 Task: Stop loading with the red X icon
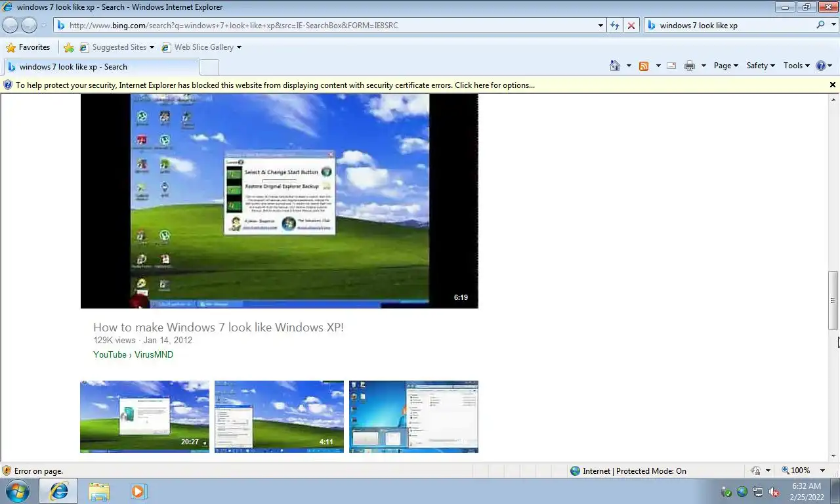click(x=631, y=26)
